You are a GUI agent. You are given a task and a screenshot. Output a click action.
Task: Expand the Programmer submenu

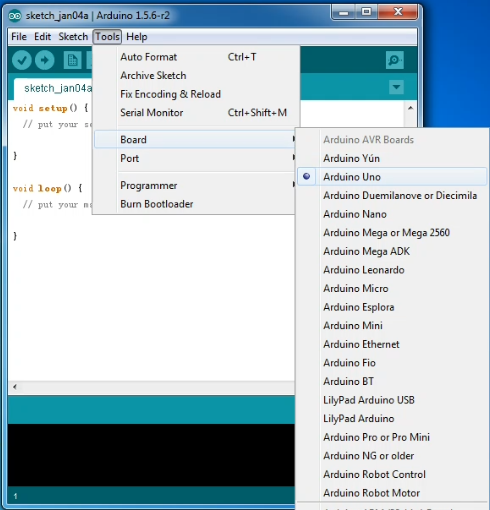(x=195, y=185)
